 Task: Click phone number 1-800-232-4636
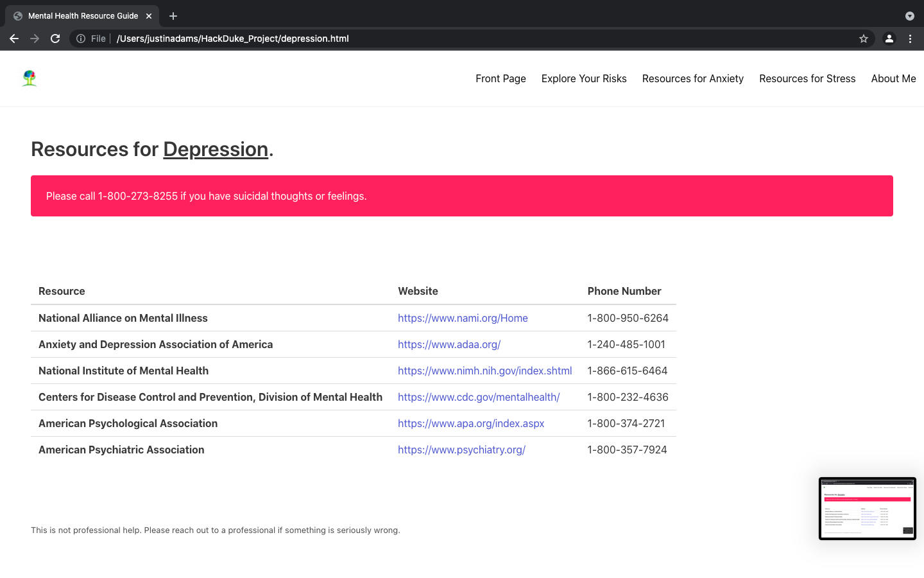pos(628,397)
